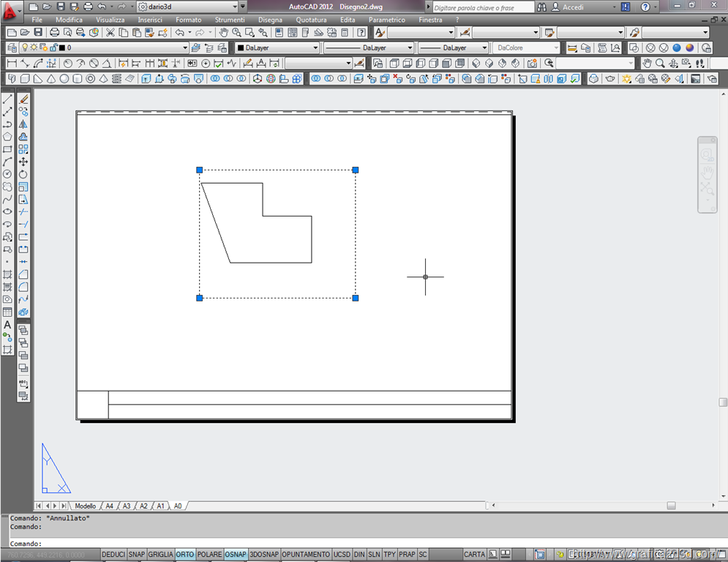This screenshot has height=562, width=728.
Task: Click the Pan hand icon in the standard toolbar
Action: [224, 33]
